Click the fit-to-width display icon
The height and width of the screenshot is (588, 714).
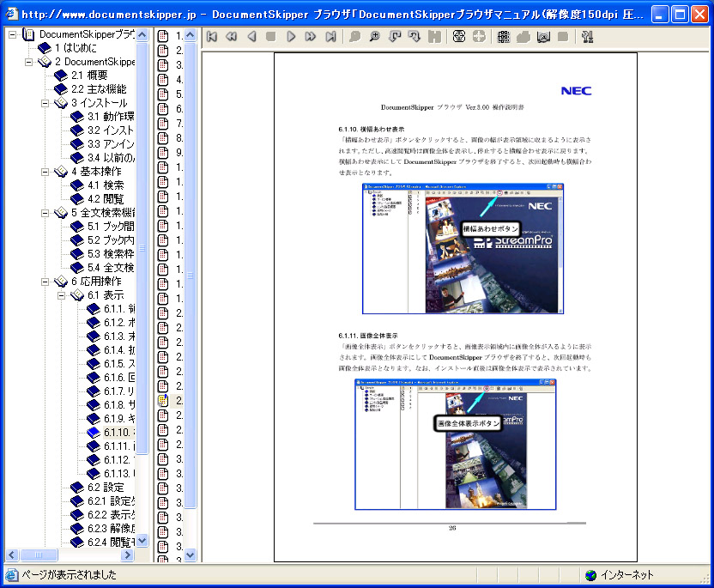459,36
